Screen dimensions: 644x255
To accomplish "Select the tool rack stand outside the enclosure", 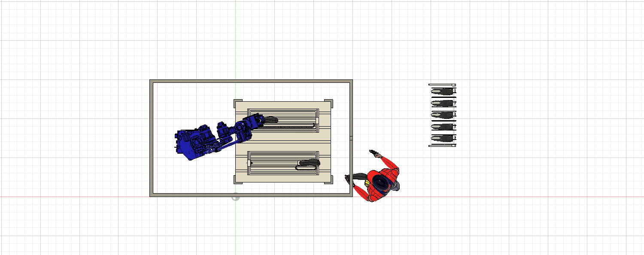I will point(442,115).
